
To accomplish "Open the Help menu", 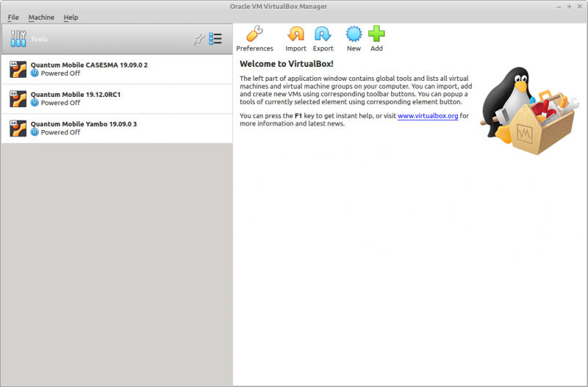I will [71, 17].
